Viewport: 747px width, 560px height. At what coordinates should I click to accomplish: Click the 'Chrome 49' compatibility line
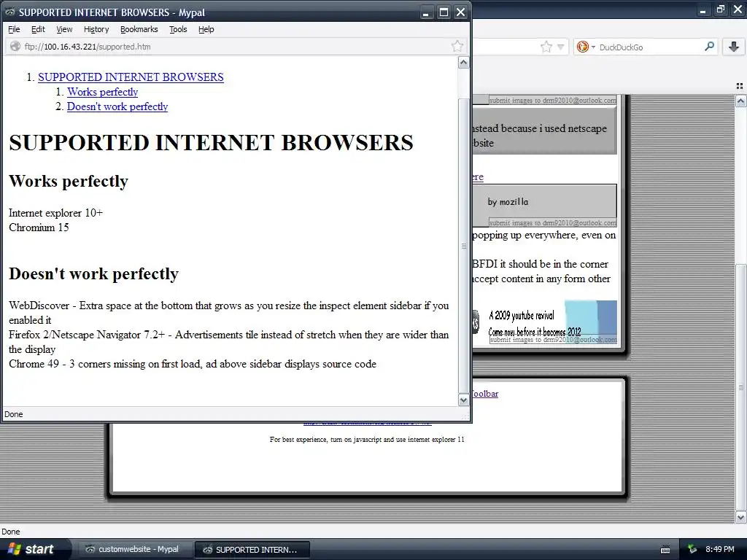(x=193, y=365)
